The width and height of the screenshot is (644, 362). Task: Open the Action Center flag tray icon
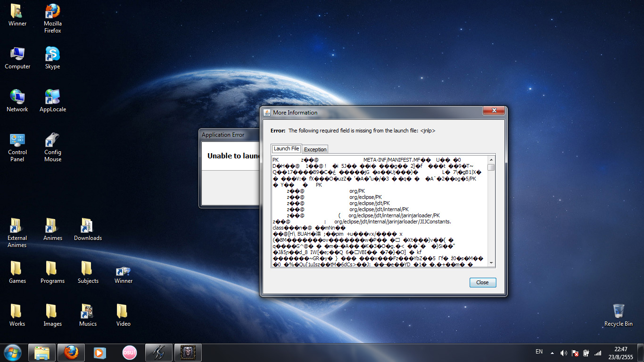tap(575, 353)
